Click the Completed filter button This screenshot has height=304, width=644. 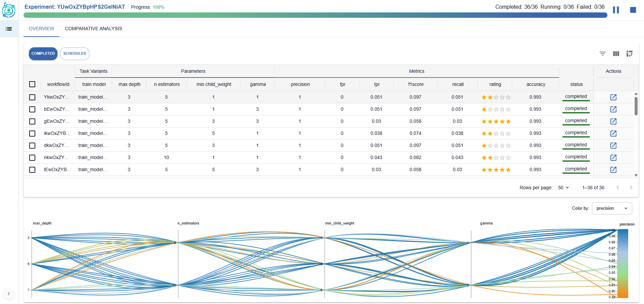tap(43, 54)
